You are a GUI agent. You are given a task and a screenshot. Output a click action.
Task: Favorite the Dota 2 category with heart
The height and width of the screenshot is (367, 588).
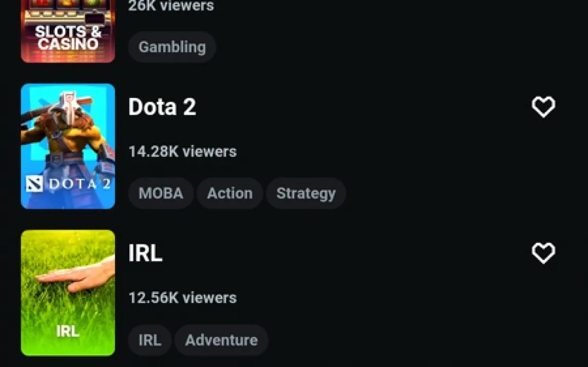pyautogui.click(x=543, y=107)
